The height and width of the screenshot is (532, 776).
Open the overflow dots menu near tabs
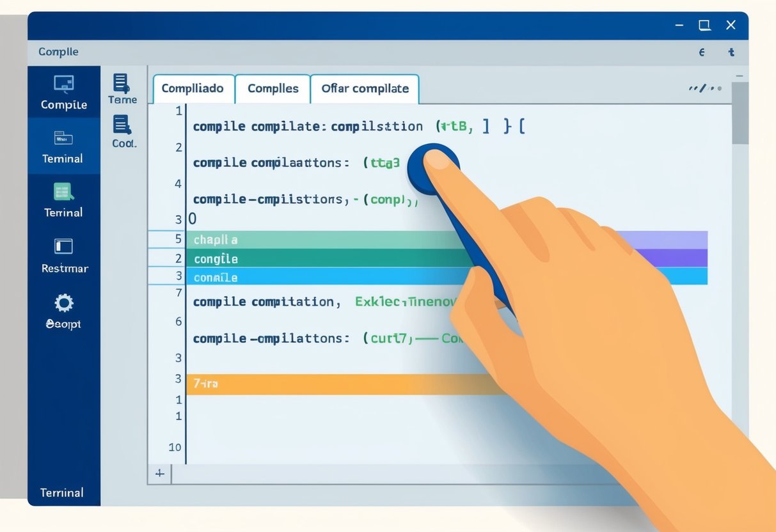705,88
